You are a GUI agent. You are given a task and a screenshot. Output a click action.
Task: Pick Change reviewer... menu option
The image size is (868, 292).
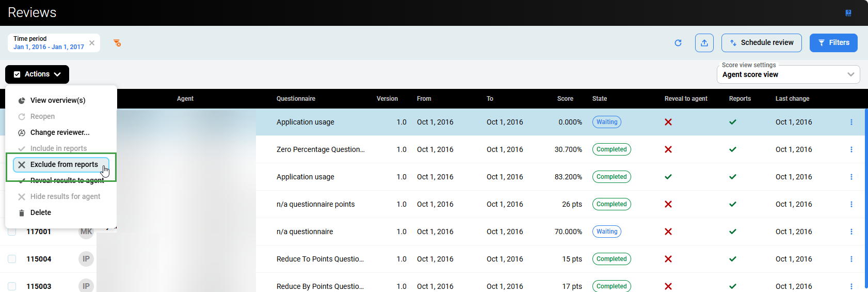(x=59, y=132)
